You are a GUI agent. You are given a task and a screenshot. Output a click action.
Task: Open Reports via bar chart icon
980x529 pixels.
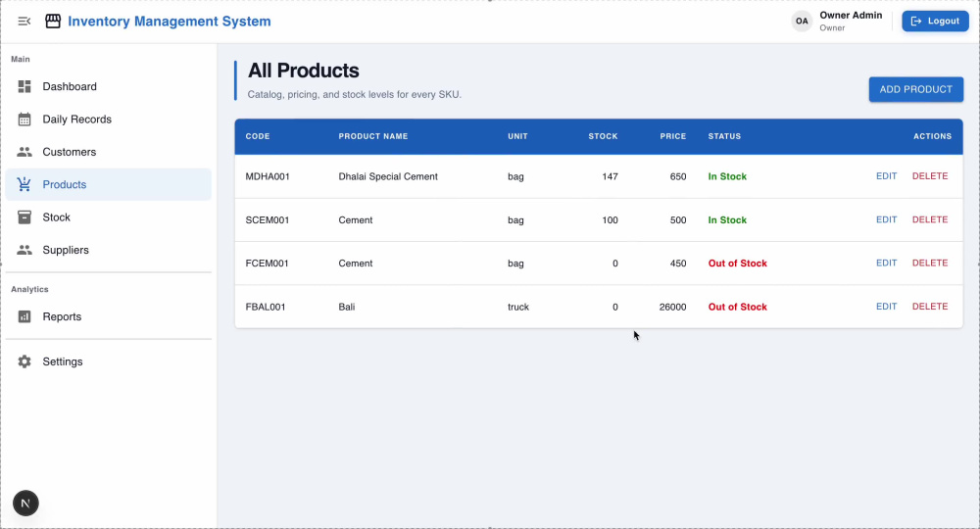pos(24,316)
